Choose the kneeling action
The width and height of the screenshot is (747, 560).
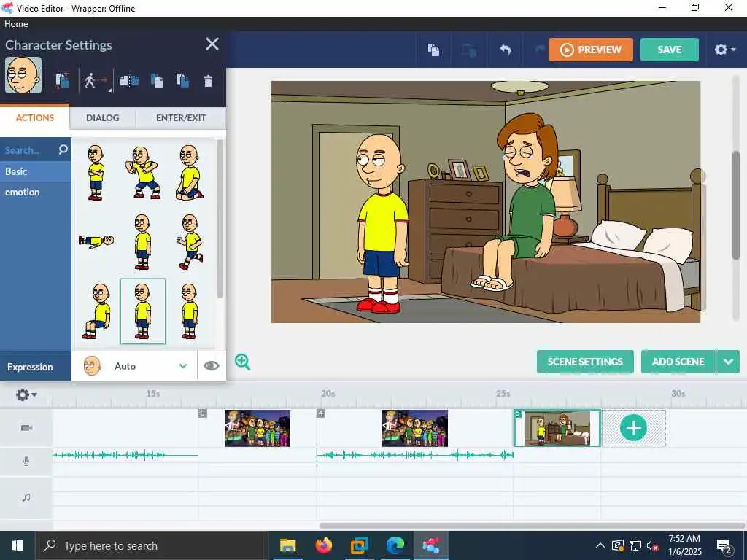point(190,172)
